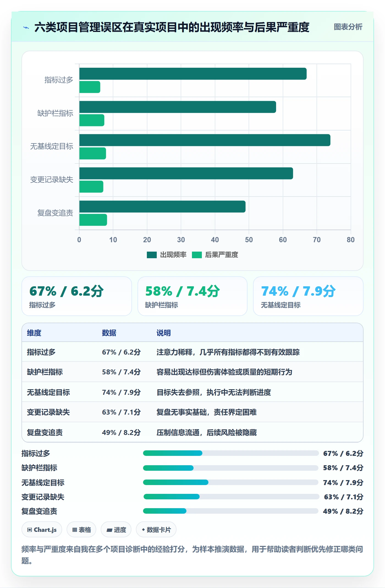Click the 复盘变追责 progress bar
Screen dimensions: 385x588
pyautogui.click(x=231, y=511)
